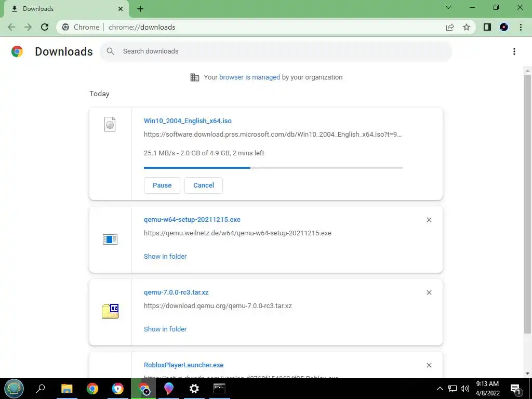Open the Start menu globe button
Screen dimensions: 532x399
(14, 389)
